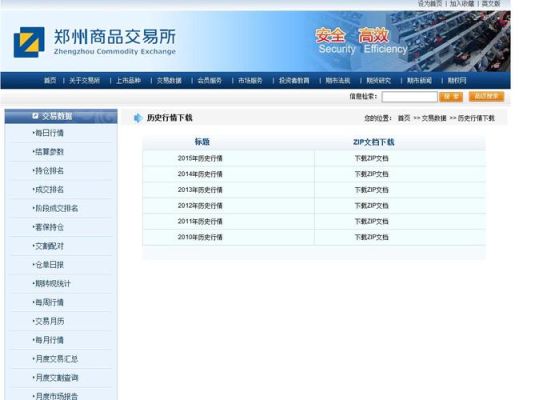Open the last navigation item 期权网
The width and height of the screenshot is (535, 400).
click(457, 81)
